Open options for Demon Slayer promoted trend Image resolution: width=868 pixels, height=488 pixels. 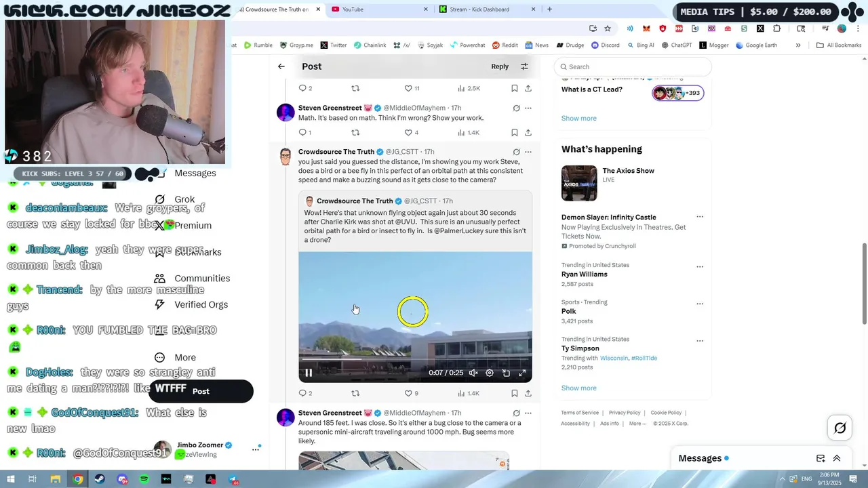[700, 217]
